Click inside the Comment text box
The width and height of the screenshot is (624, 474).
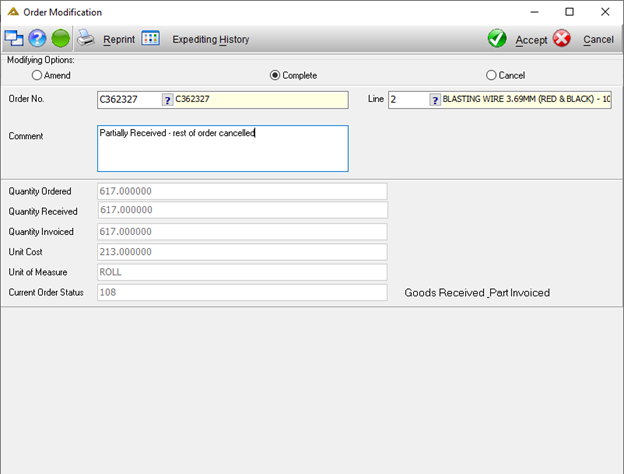[x=223, y=148]
